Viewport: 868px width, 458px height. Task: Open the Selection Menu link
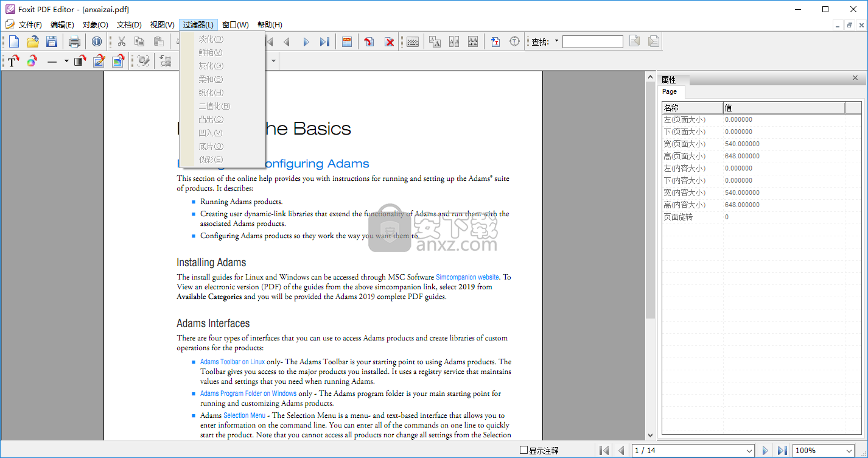coord(245,415)
